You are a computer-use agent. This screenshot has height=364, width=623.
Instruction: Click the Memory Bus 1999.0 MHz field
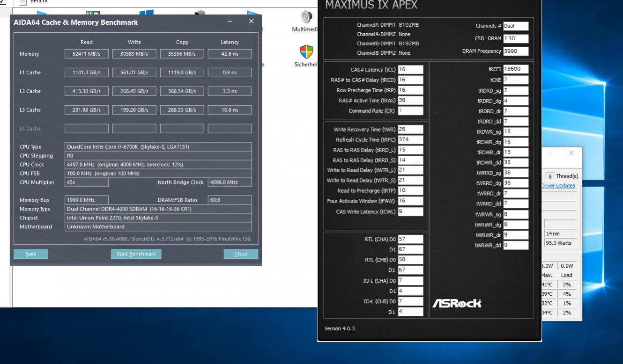click(87, 200)
